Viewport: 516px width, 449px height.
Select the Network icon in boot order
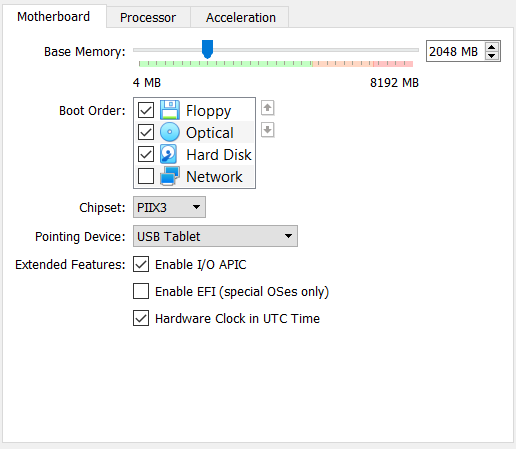[x=170, y=176]
